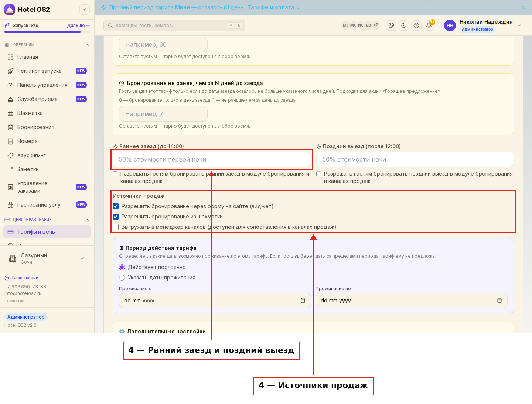This screenshot has width=532, height=404.
Task: Open Шахматка in the sidebar
Action: pos(47,113)
